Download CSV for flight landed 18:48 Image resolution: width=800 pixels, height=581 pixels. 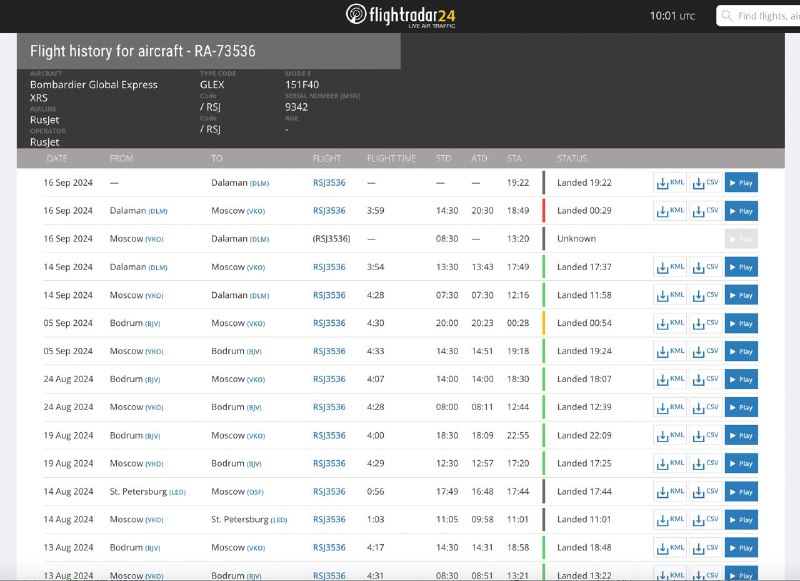706,548
